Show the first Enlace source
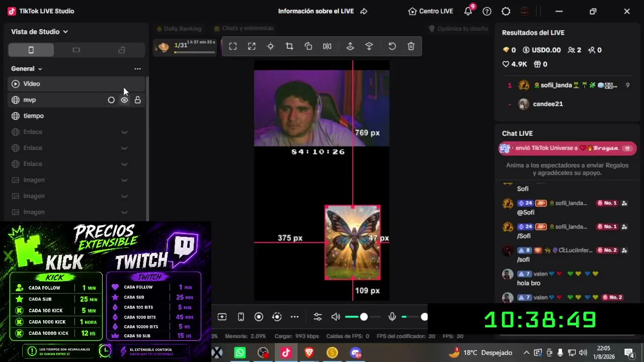The height and width of the screenshot is (362, 644). click(x=124, y=132)
